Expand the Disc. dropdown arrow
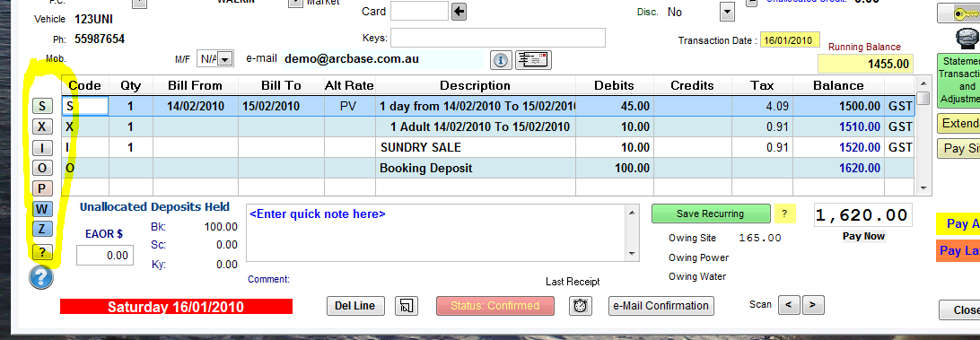Screen dimensions: 980x340 tap(727, 12)
